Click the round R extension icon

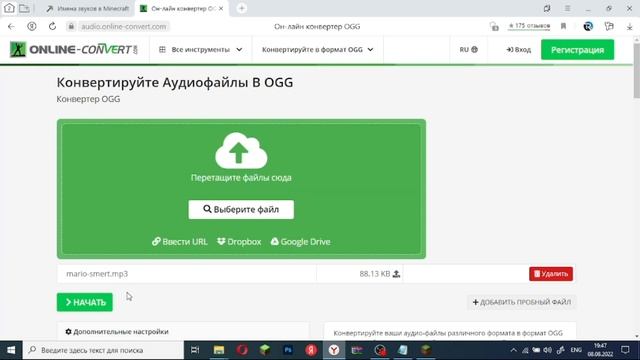pyautogui.click(x=588, y=26)
